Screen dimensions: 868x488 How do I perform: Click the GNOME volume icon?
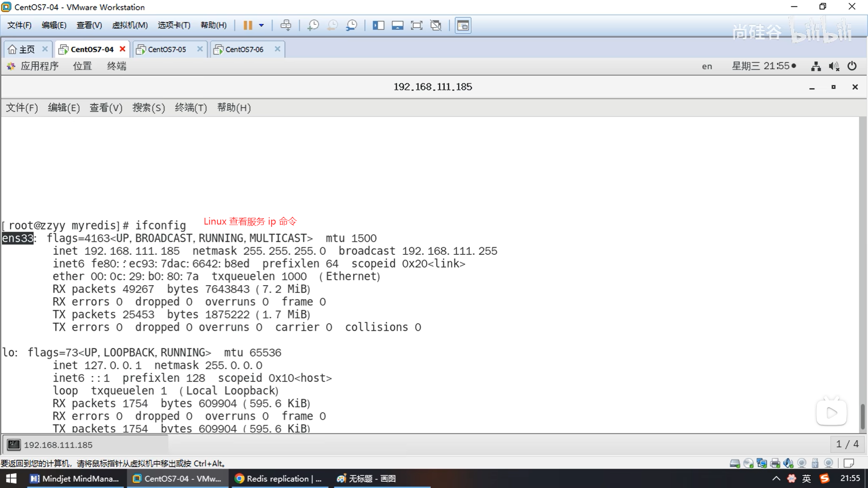point(834,66)
